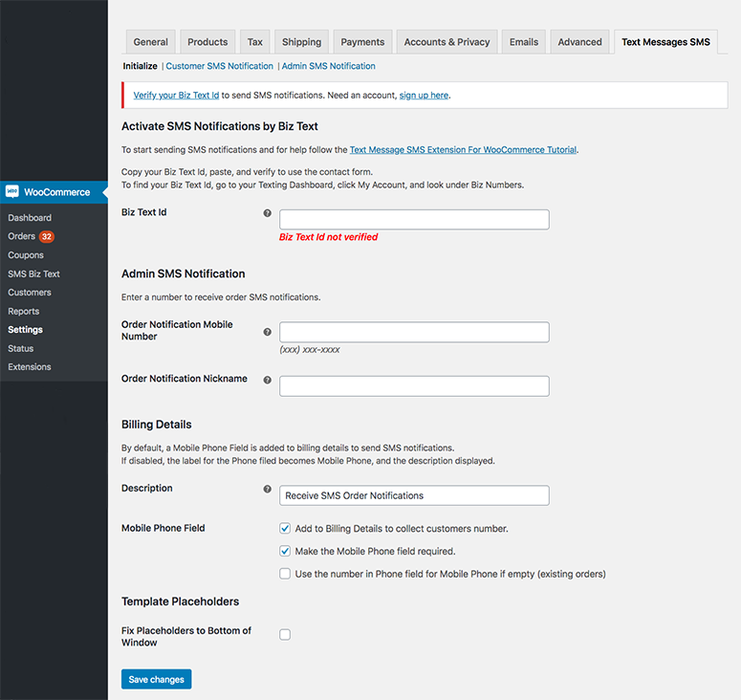This screenshot has width=741, height=700.
Task: Click the sign up here link
Action: (424, 95)
